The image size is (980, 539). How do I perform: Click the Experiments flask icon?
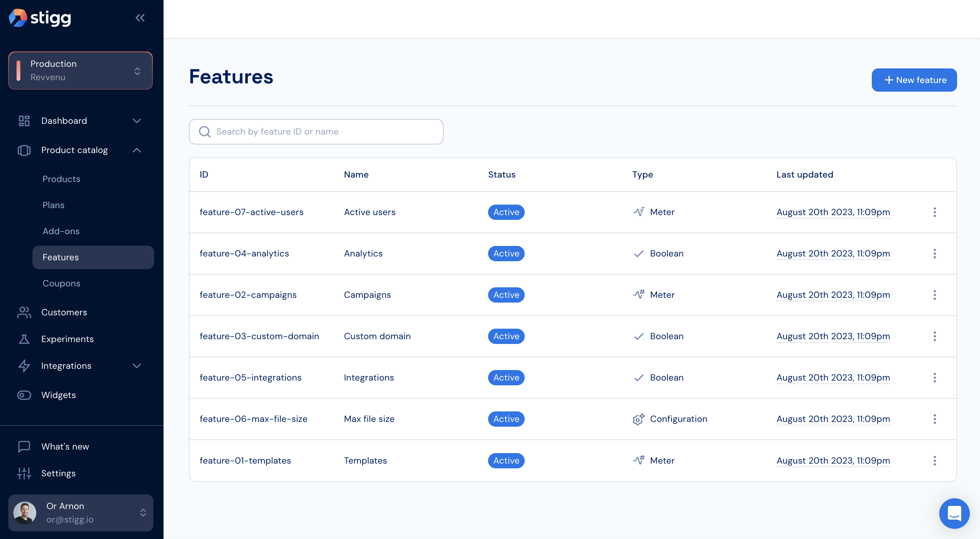pos(24,339)
